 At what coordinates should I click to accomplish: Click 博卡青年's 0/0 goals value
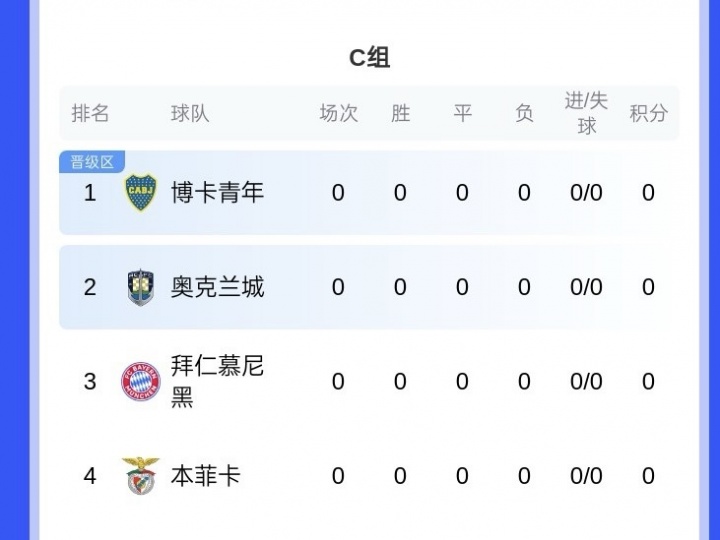click(x=586, y=192)
